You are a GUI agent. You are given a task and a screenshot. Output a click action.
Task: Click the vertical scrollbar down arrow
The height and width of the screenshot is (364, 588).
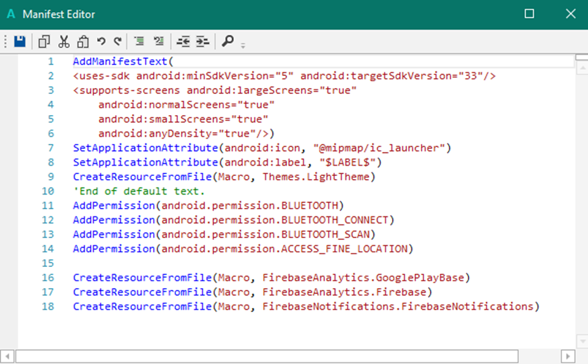[x=582, y=342]
